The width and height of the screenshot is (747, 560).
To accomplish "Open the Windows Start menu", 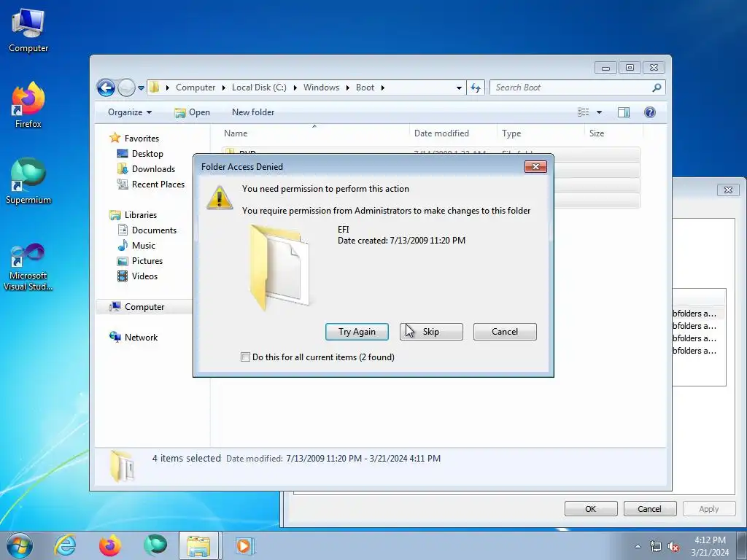I will 20,545.
